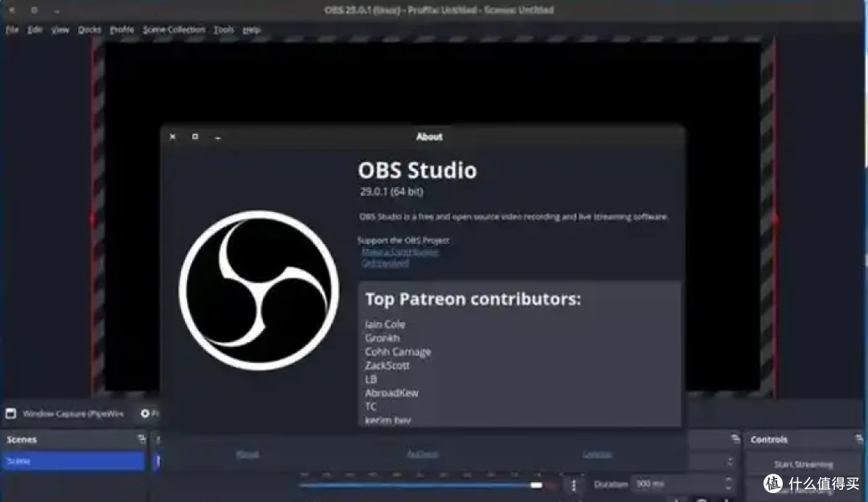Open the Scene Collection menu
The height and width of the screenshot is (502, 868).
(x=174, y=30)
